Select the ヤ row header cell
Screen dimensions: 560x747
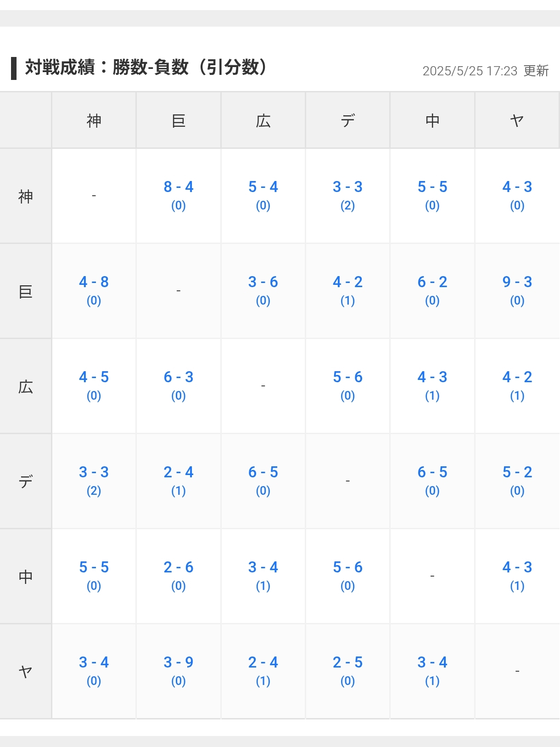click(x=26, y=672)
